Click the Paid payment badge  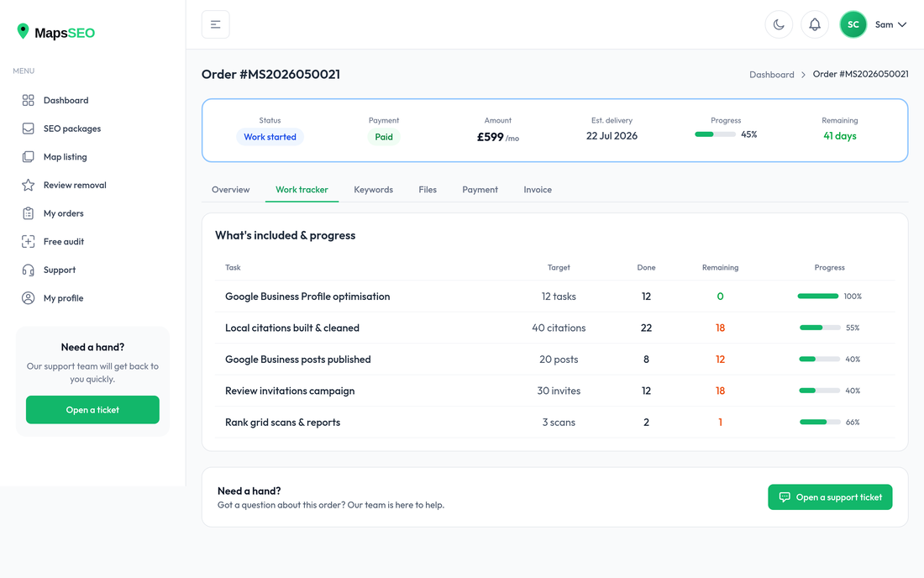tap(384, 137)
